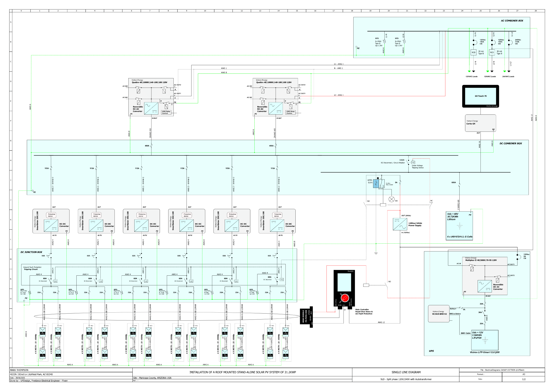Viewport: 555px width, 392px height.
Task: Click '120Vac/24Vdc Power Supply' label
Action: [415, 224]
